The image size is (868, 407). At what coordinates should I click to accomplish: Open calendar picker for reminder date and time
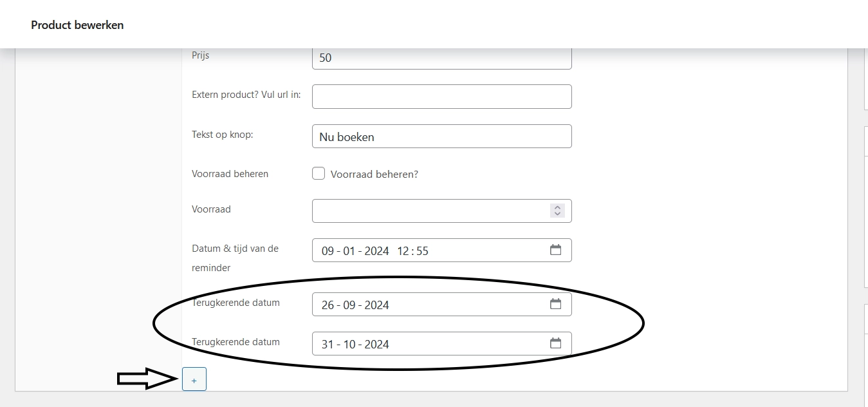[555, 250]
